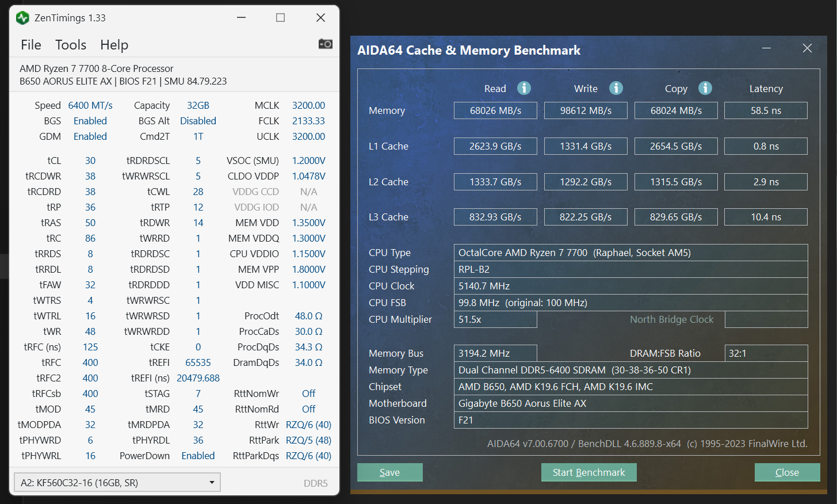Click the ZenTimings green app logo icon
The height and width of the screenshot is (504, 837).
[x=22, y=18]
